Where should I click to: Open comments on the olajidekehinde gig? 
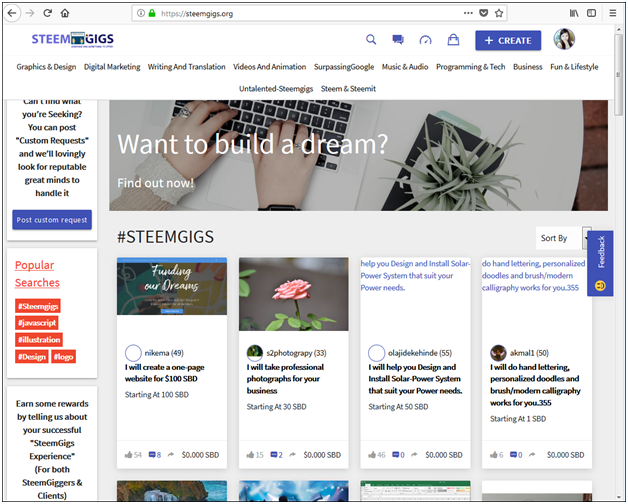pyautogui.click(x=396, y=455)
